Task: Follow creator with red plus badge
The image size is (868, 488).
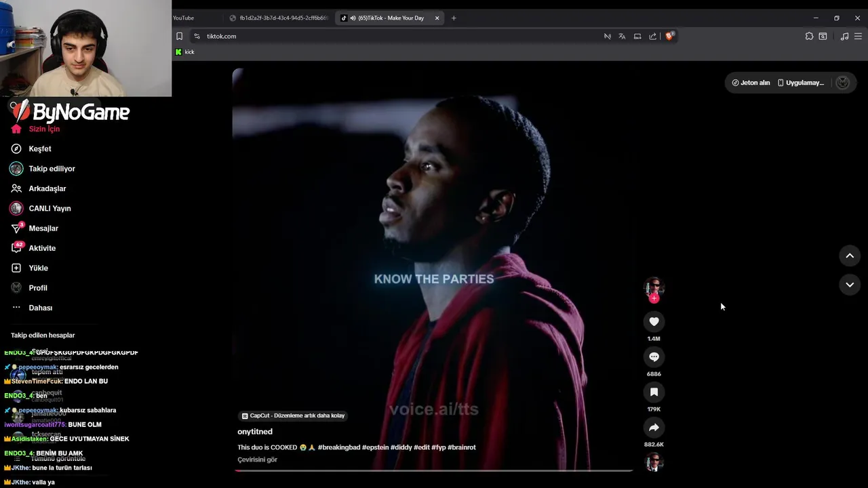Action: (x=654, y=298)
